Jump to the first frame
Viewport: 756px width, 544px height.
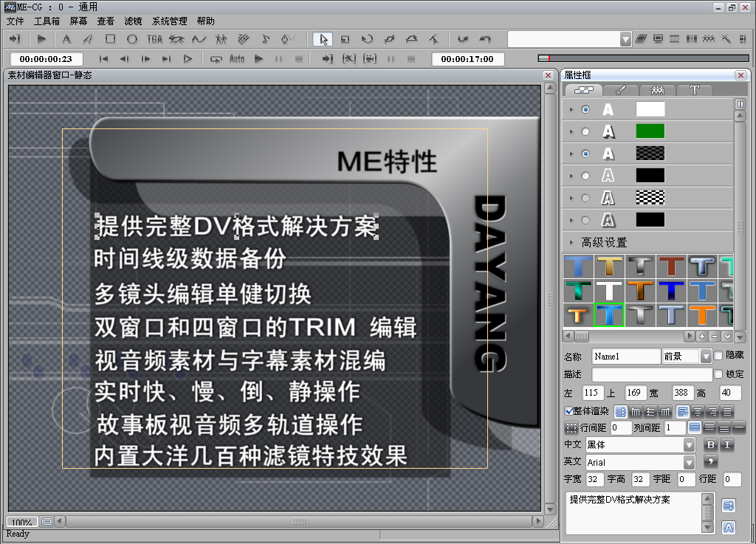pyautogui.click(x=103, y=59)
